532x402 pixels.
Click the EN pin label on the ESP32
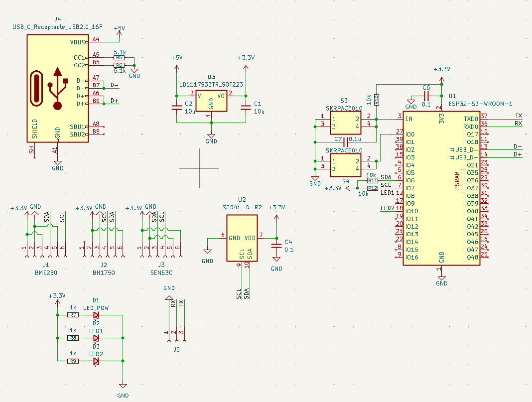pyautogui.click(x=409, y=119)
